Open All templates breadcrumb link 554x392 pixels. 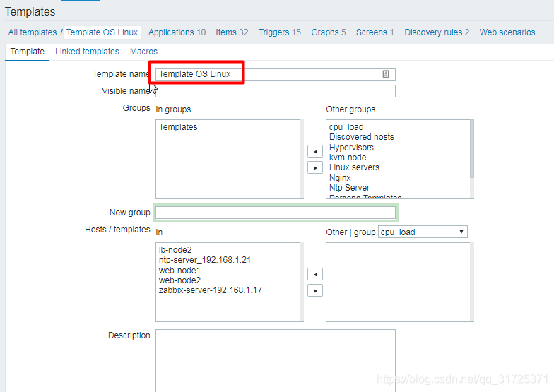click(33, 32)
